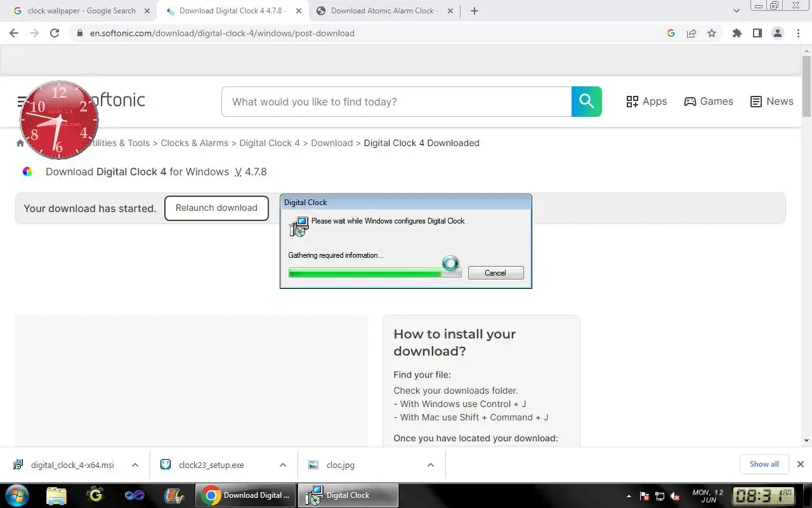Bookmark this page with the star icon
This screenshot has width=812, height=508.
click(712, 33)
